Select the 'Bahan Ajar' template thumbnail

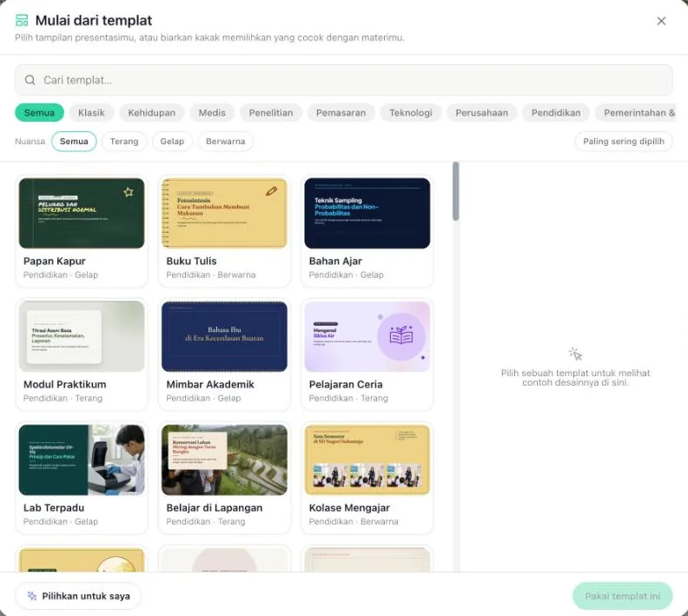[x=367, y=213]
